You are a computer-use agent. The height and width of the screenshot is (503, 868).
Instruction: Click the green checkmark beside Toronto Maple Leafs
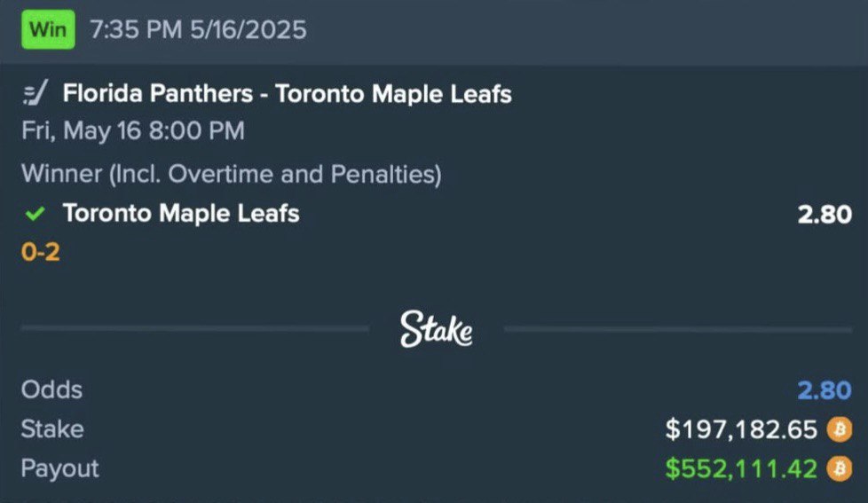click(35, 214)
